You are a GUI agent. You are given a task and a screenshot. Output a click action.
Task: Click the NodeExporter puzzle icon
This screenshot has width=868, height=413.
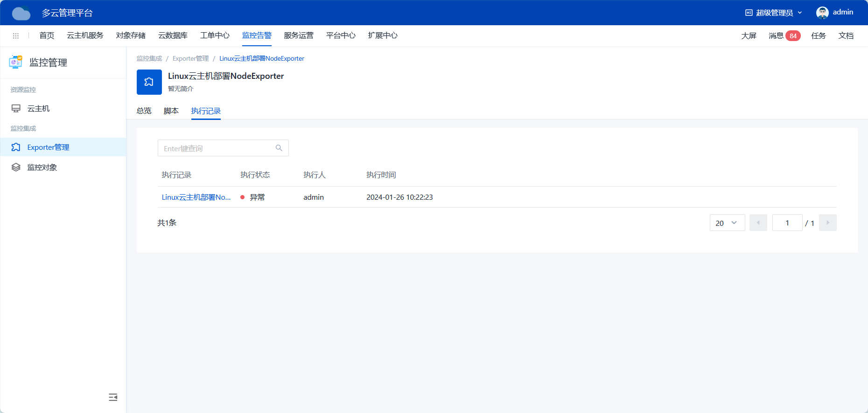click(149, 82)
